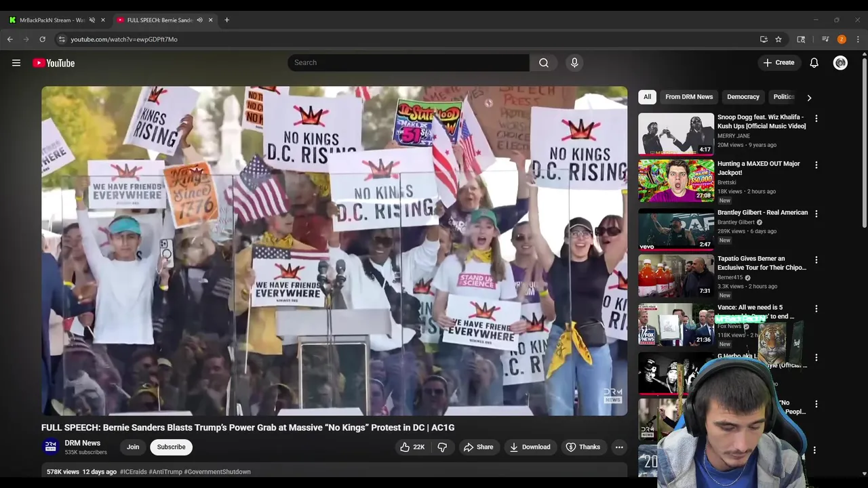Image resolution: width=868 pixels, height=488 pixels.
Task: Open the MERRY JANE channel name
Action: (734, 136)
